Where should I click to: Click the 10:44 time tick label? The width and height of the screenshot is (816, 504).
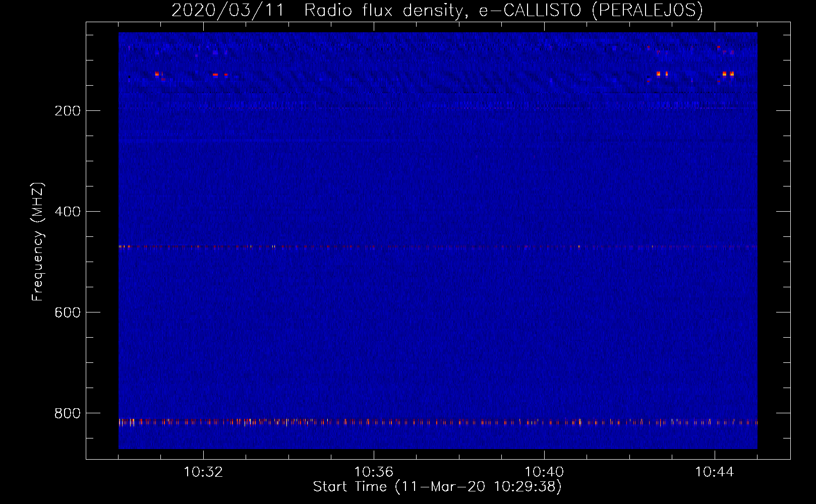(x=715, y=472)
